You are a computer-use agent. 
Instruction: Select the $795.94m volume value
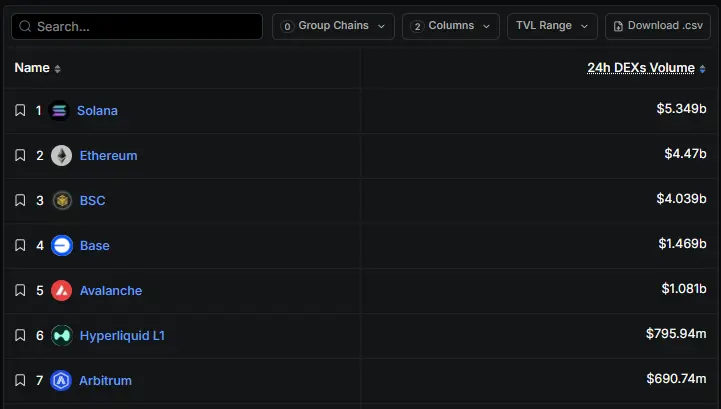676,334
